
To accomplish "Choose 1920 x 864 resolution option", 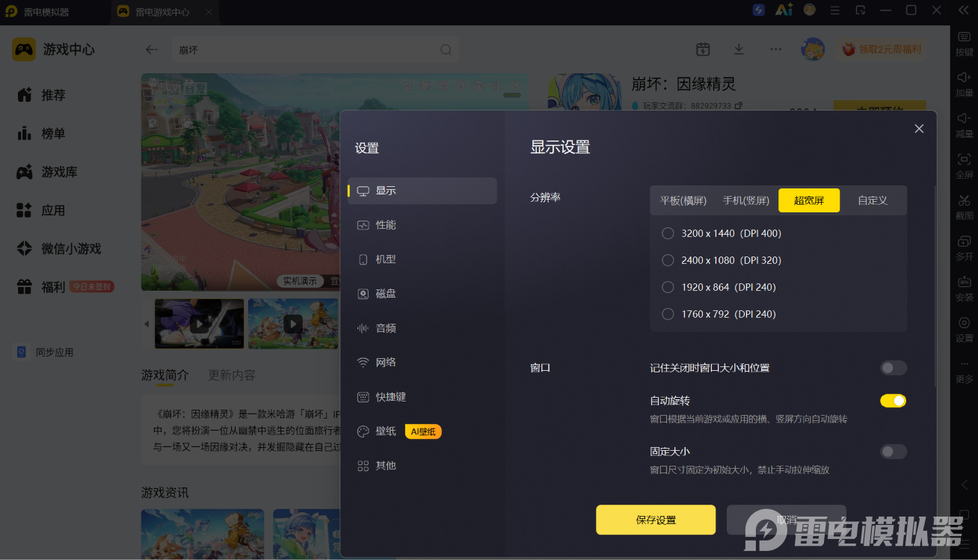I will click(x=668, y=287).
